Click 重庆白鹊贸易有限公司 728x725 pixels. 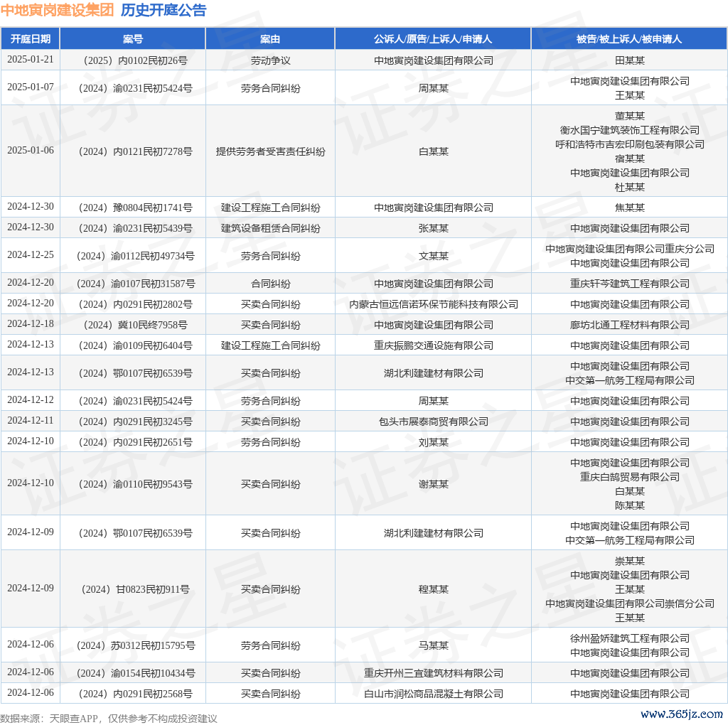(630, 477)
